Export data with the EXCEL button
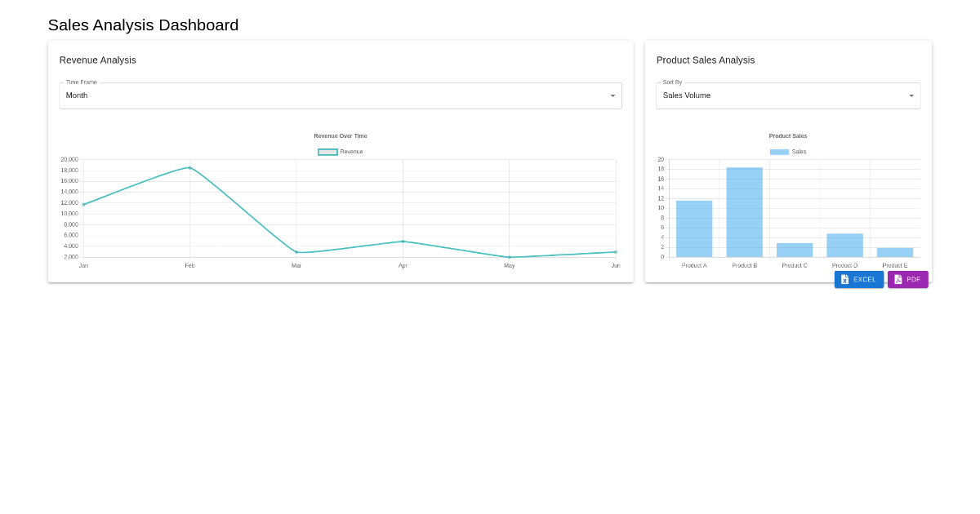The height and width of the screenshot is (514, 980). click(x=859, y=279)
